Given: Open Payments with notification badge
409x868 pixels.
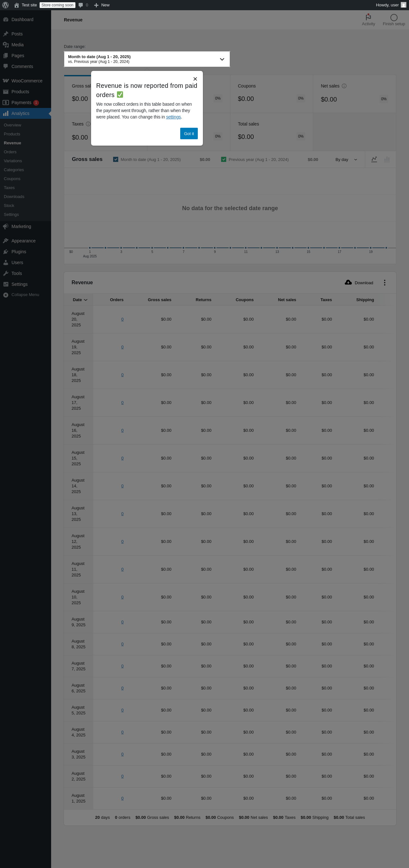Looking at the screenshot, I should tap(25, 103).
